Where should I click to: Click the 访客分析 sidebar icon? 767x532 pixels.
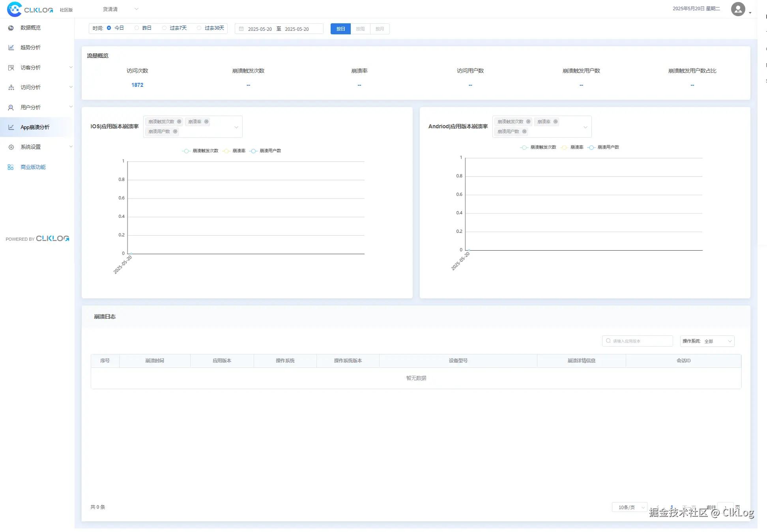click(x=11, y=68)
